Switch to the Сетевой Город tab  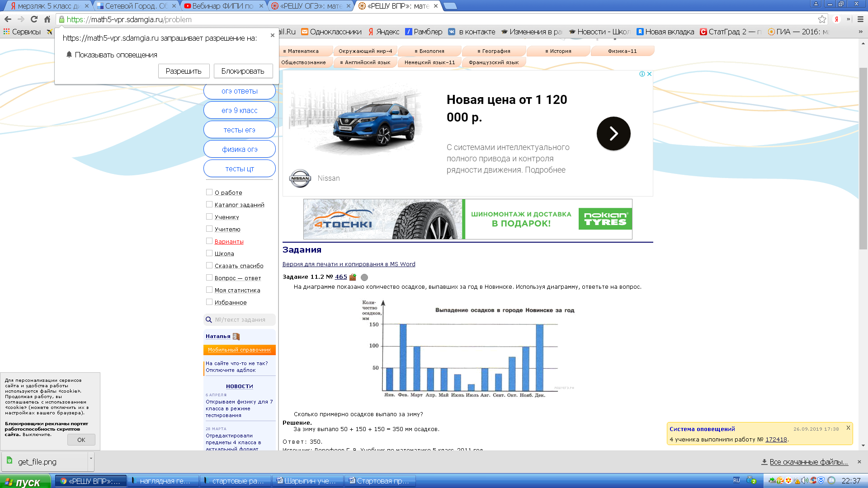136,6
